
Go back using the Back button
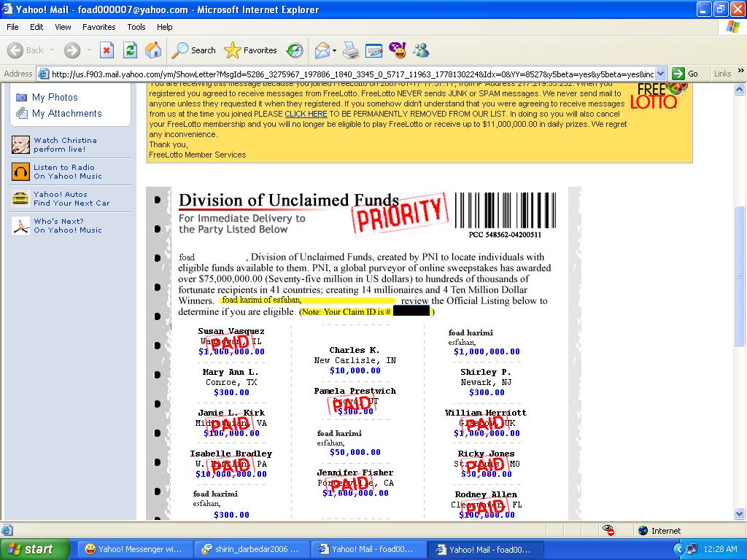[x=26, y=50]
